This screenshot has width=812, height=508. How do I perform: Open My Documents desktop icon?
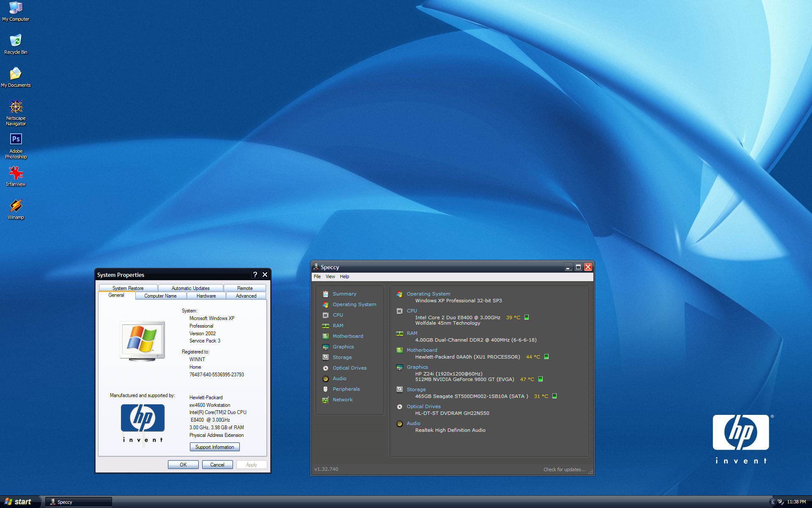16,77
